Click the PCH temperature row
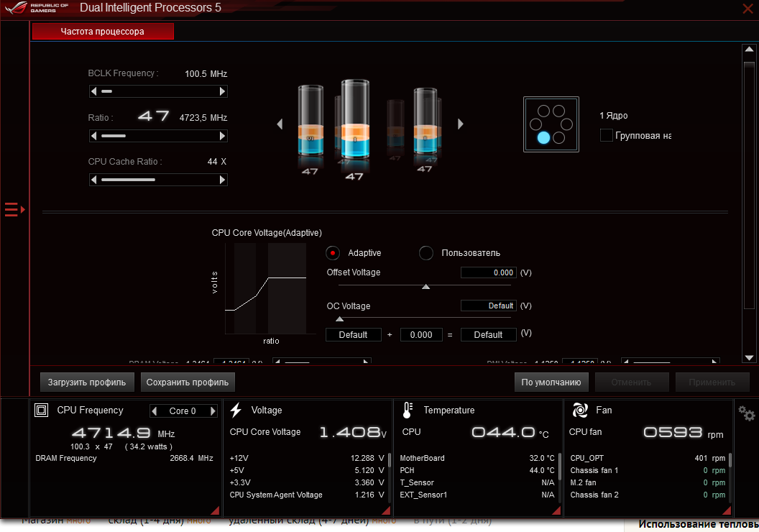Image resolution: width=759 pixels, height=532 pixels. 477,470
